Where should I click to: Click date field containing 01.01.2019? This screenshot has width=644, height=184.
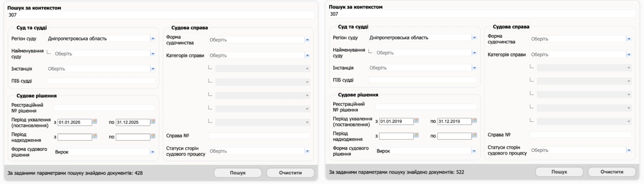point(396,121)
